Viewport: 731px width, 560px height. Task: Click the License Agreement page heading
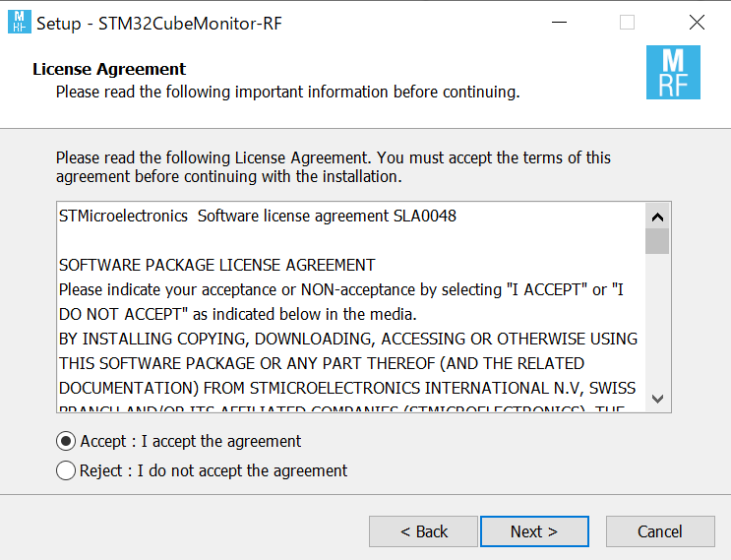(109, 69)
